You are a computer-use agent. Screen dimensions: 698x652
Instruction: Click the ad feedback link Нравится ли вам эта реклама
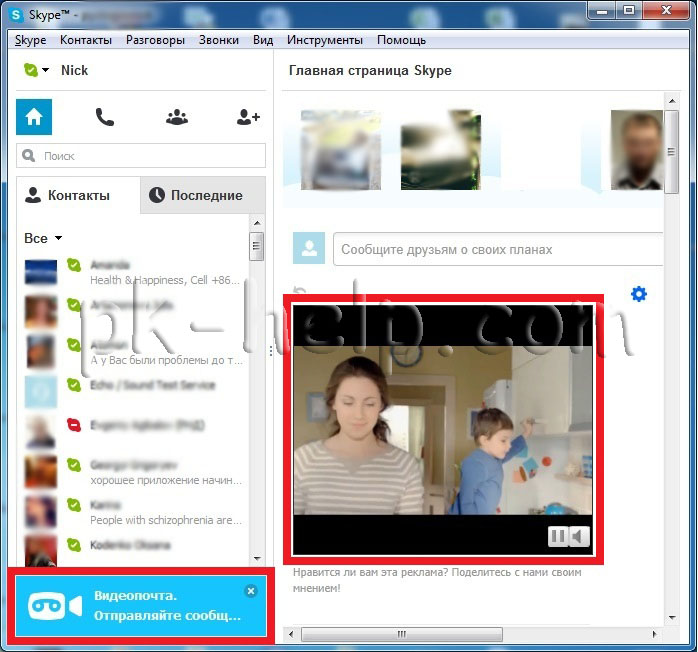[x=437, y=580]
